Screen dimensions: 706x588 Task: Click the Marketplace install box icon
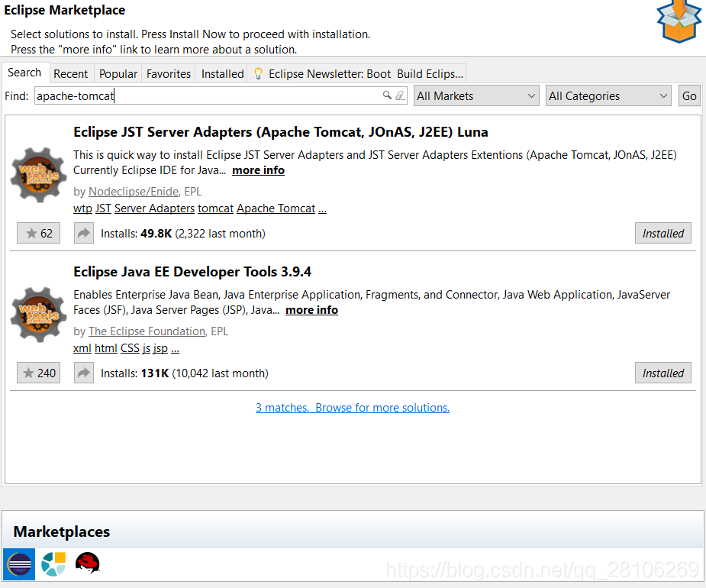point(679,21)
